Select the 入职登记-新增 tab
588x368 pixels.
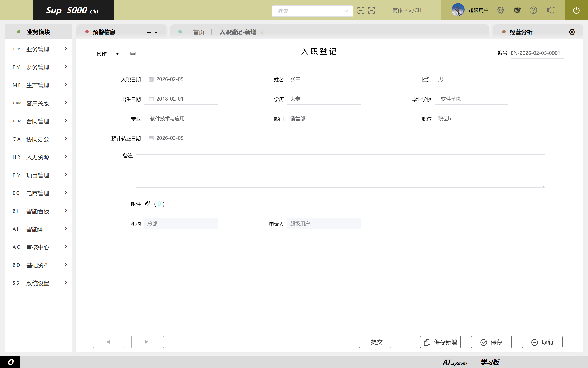tap(238, 32)
